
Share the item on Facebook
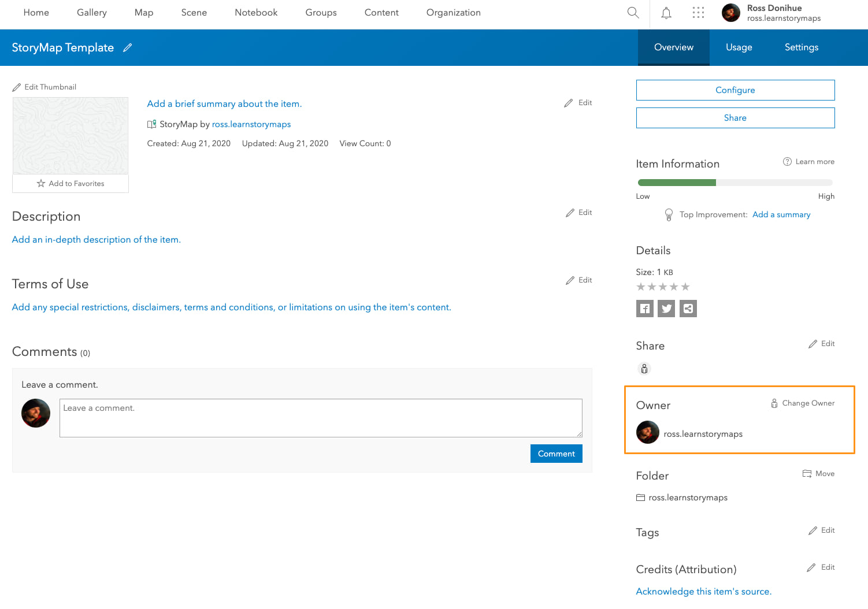click(x=645, y=309)
